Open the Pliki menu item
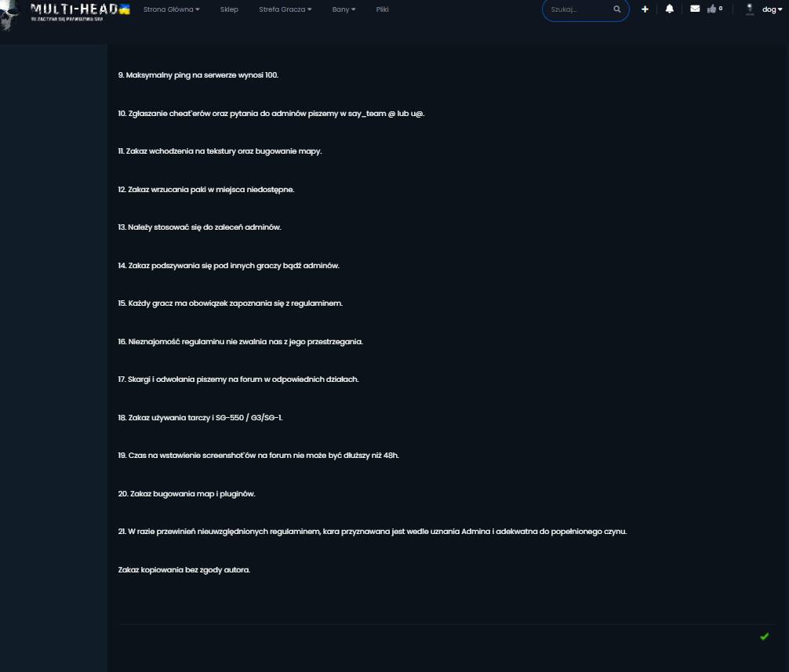The height and width of the screenshot is (672, 789). click(382, 9)
